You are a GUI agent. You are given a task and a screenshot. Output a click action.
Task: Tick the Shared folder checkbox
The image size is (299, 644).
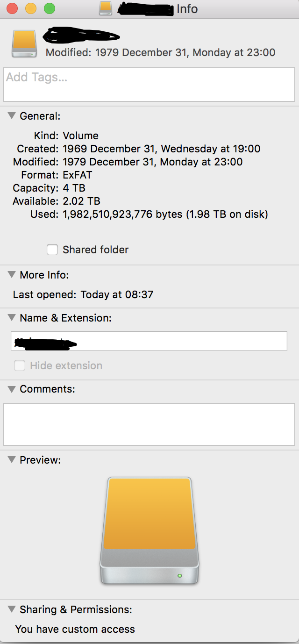click(52, 250)
